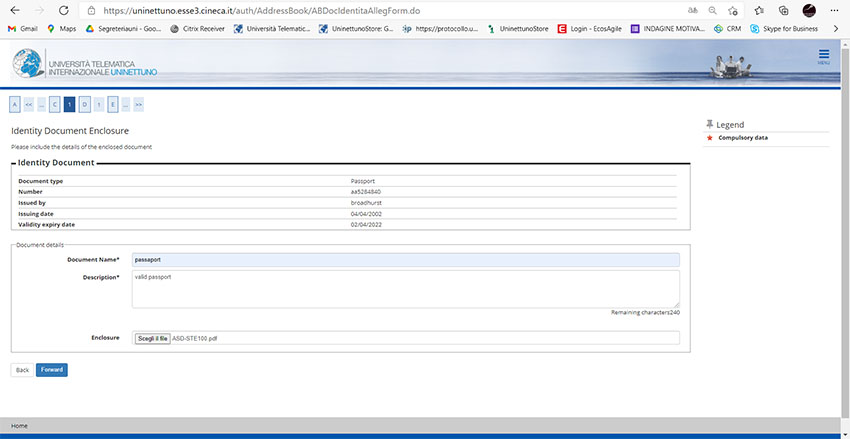Click the Forward button
Image resolution: width=850 pixels, height=439 pixels.
(x=52, y=370)
